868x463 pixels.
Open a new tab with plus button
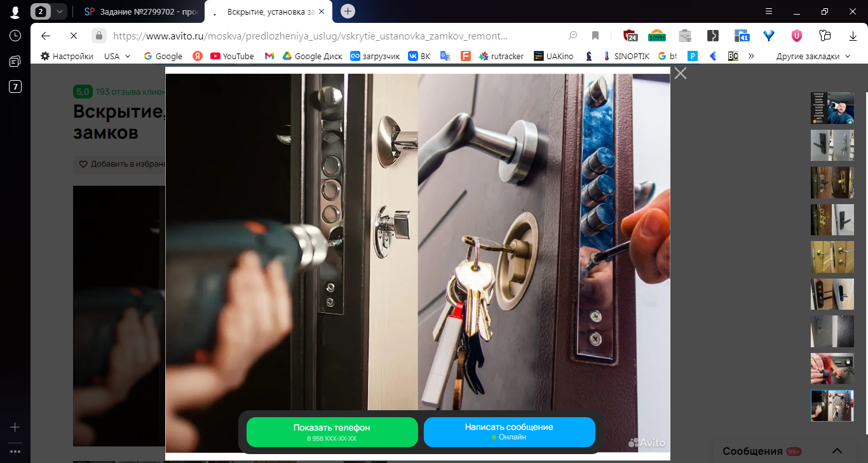coord(348,11)
